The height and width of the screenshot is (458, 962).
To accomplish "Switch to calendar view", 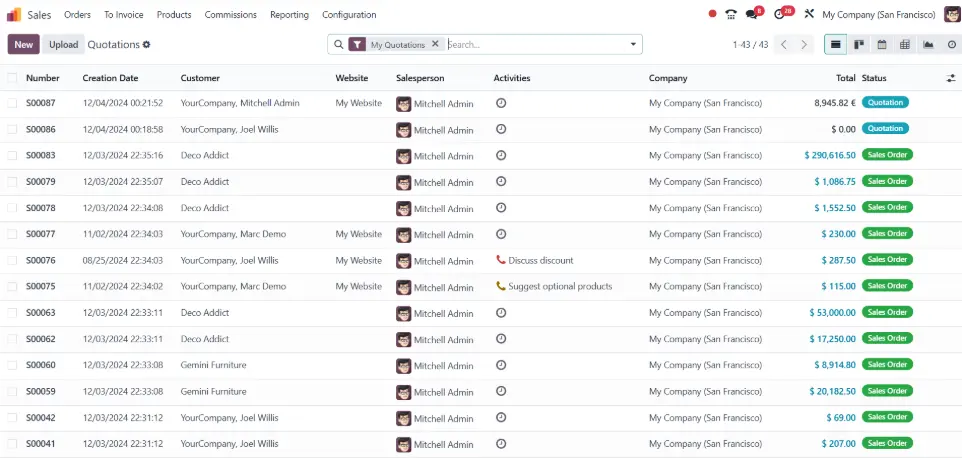I will tap(882, 44).
